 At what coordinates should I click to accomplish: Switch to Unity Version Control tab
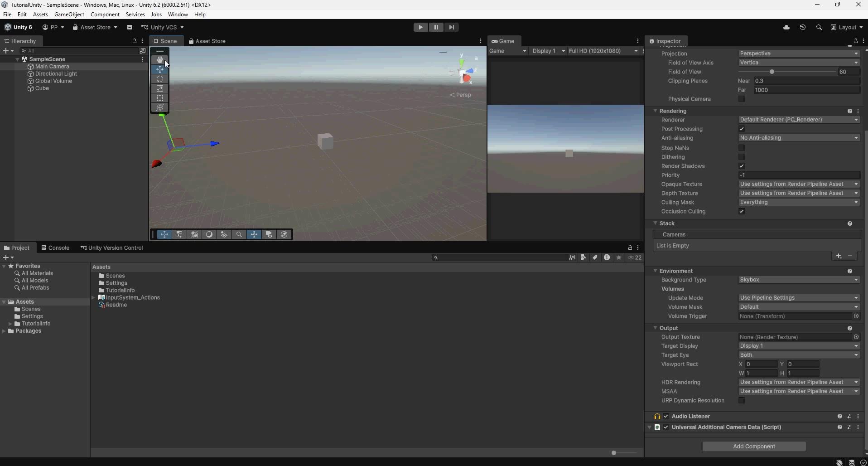(x=111, y=248)
